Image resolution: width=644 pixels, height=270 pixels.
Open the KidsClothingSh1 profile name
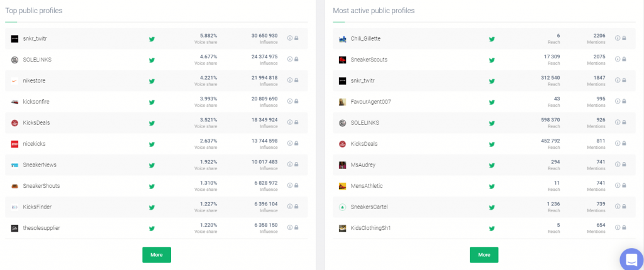point(370,228)
